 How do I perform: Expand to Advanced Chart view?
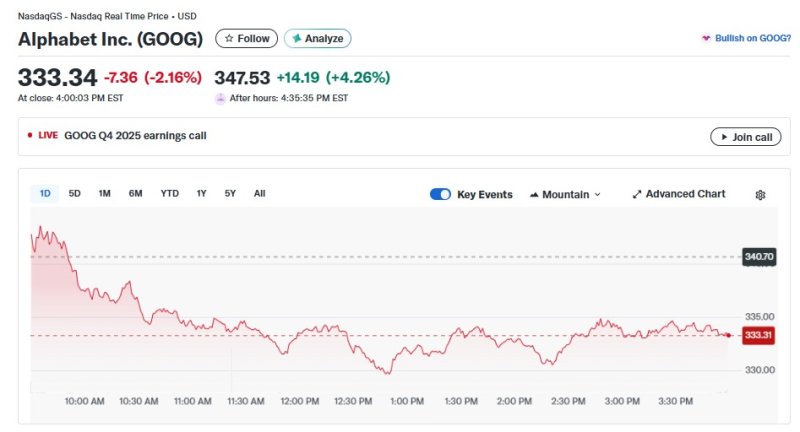[678, 194]
